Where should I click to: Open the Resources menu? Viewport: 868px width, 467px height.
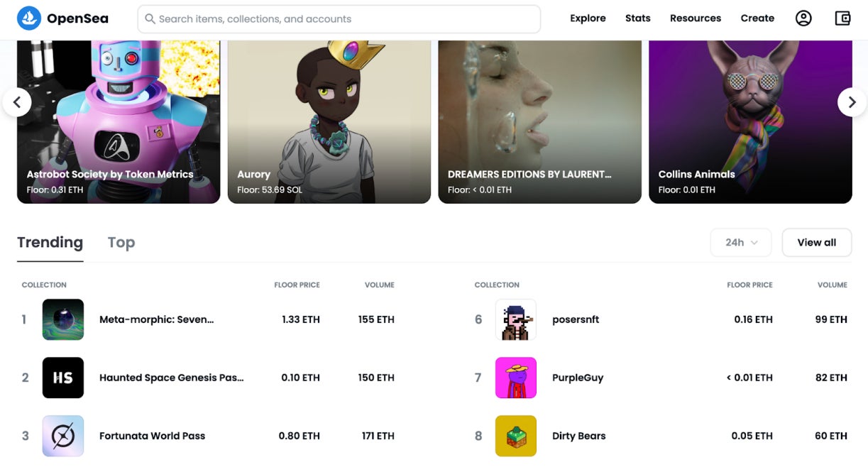coord(696,18)
